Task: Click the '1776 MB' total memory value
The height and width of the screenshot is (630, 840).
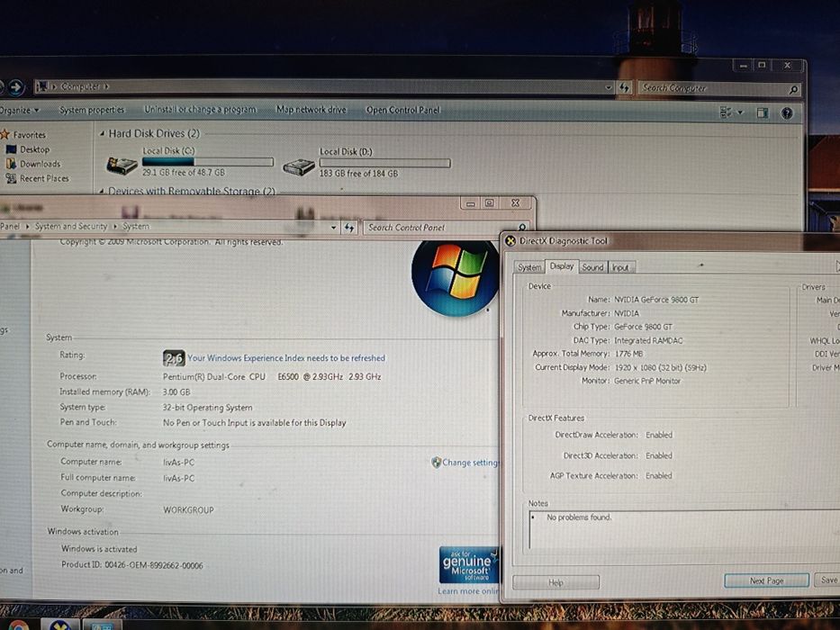Action: click(x=628, y=354)
